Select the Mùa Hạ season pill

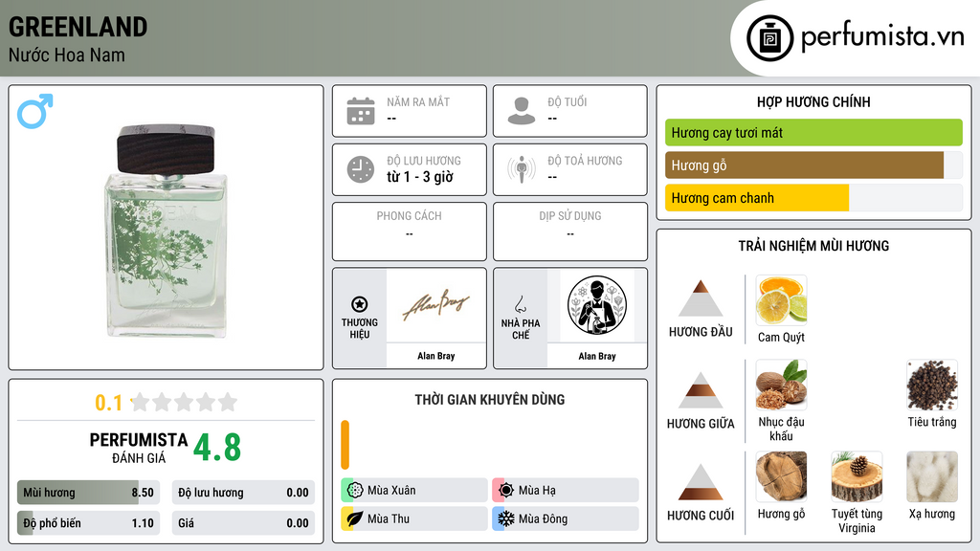566,490
